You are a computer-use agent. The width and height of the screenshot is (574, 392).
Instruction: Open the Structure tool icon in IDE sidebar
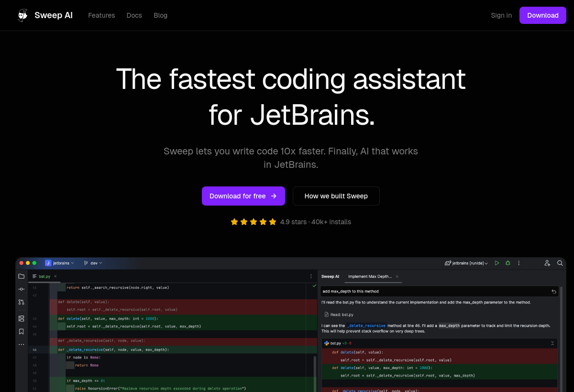[x=21, y=318]
